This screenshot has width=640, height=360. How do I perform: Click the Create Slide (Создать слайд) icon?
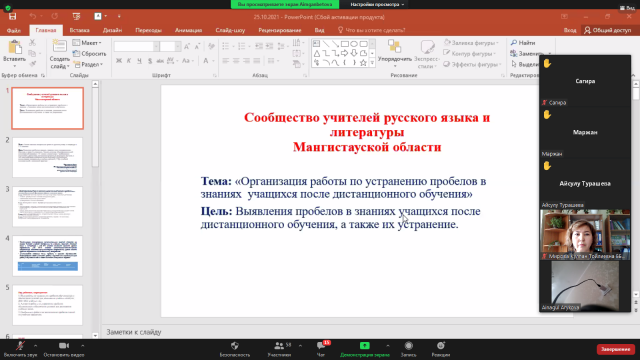tap(60, 47)
